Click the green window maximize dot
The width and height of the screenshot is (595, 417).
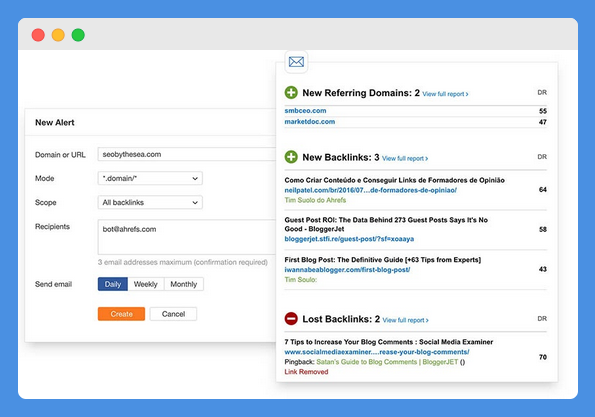click(78, 35)
